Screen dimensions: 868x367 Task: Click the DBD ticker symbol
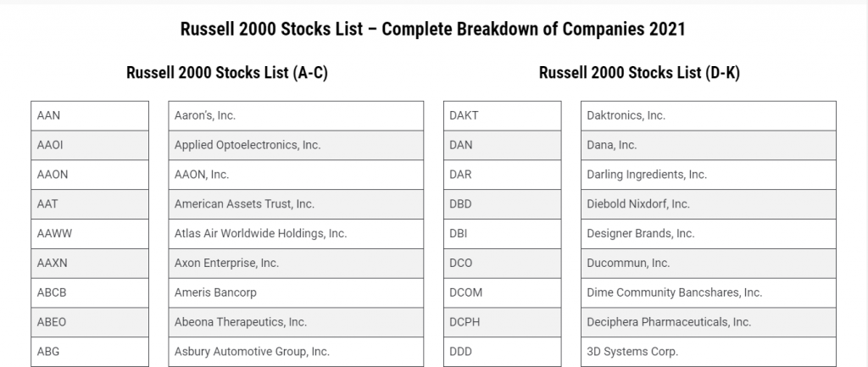461,204
